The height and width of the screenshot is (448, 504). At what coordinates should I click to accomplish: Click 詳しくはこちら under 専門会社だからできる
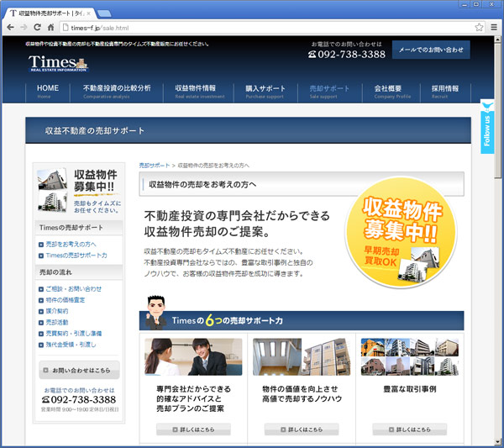[x=193, y=430]
